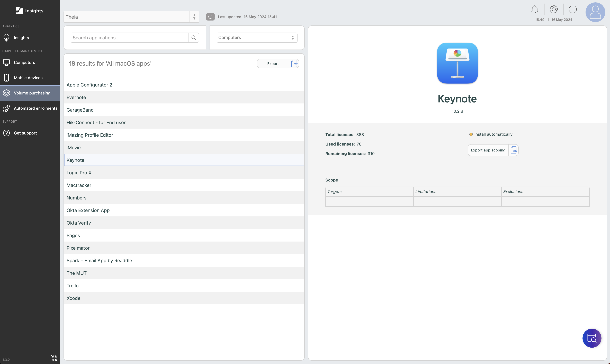The image size is (610, 364).
Task: Click Total licenses value 388
Action: pos(360,134)
